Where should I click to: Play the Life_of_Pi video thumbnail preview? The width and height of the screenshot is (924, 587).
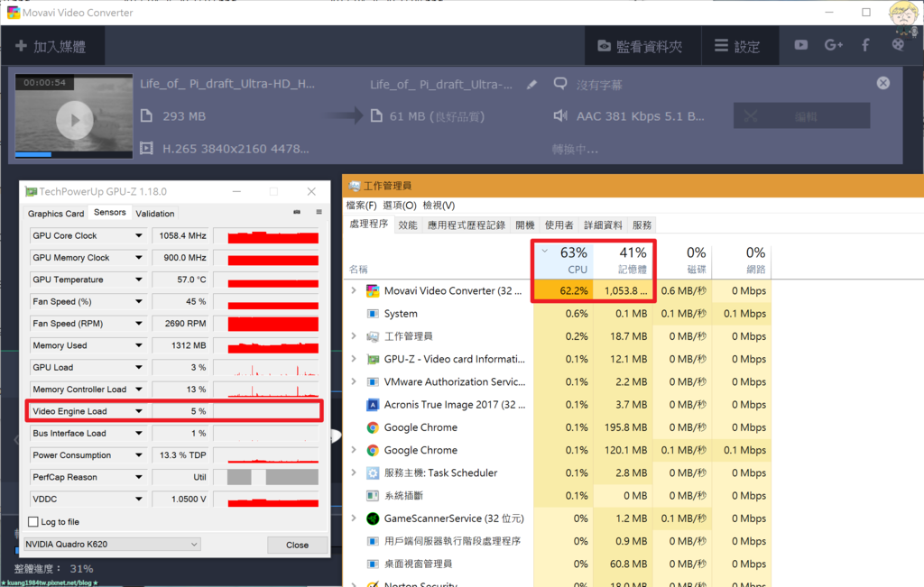pos(74,120)
